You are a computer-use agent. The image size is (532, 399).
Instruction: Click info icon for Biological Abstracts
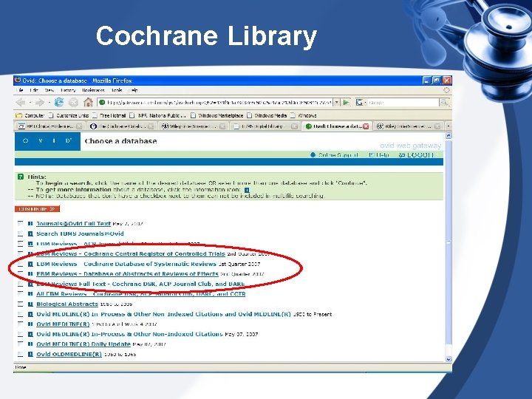30,304
